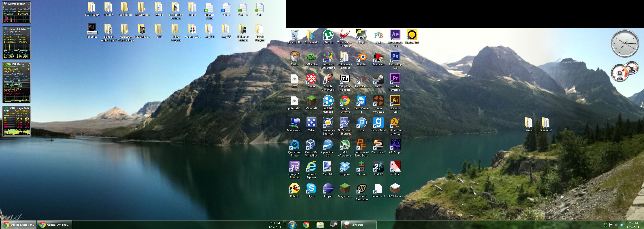The image size is (644, 229).
Task: Launch Skype from desktop
Action: click(x=311, y=190)
